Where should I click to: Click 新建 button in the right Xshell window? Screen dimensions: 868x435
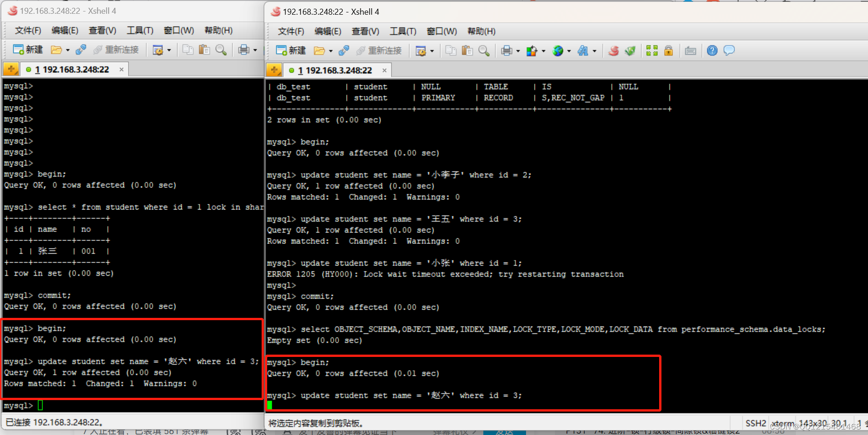[x=291, y=51]
